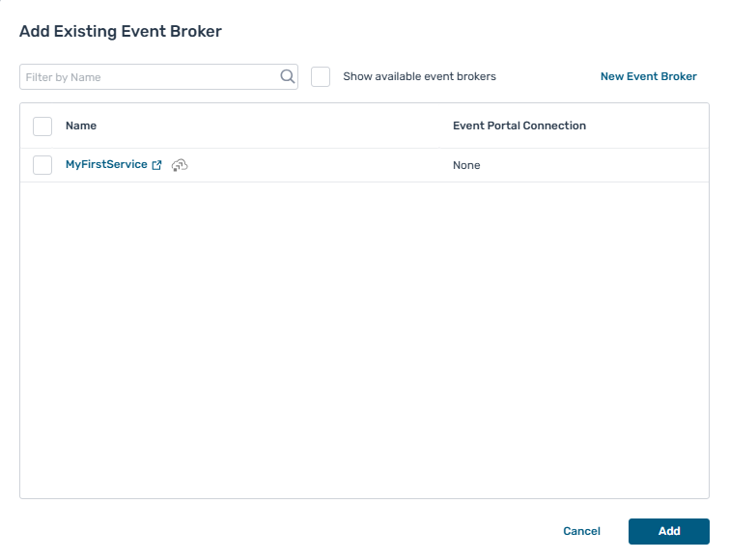Click the Show available event brokers label
729x560 pixels.
pyautogui.click(x=419, y=76)
